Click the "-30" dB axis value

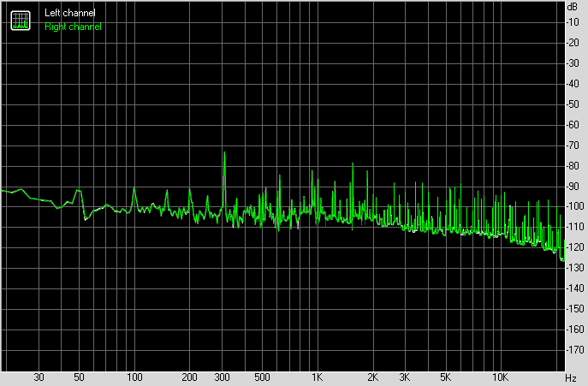573,63
